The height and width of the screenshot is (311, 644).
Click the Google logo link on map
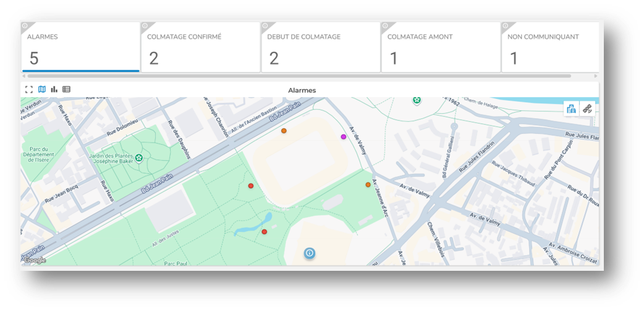(35, 260)
